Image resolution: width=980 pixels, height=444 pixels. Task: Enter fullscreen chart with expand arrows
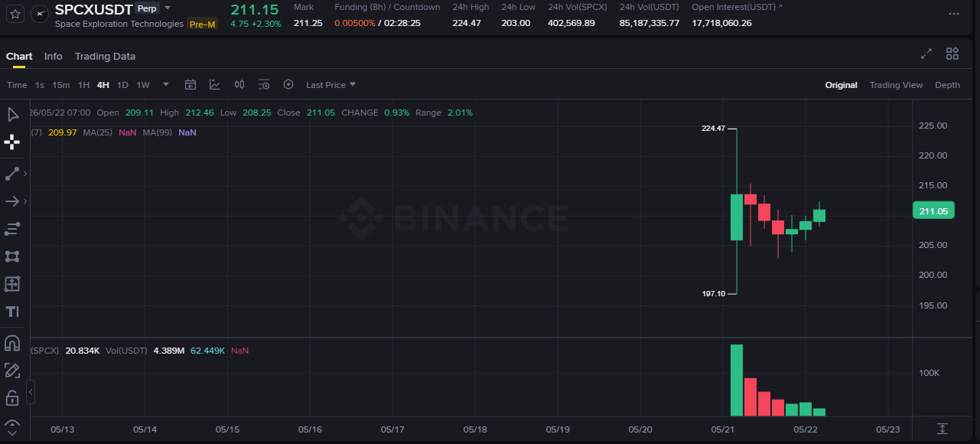pos(926,54)
